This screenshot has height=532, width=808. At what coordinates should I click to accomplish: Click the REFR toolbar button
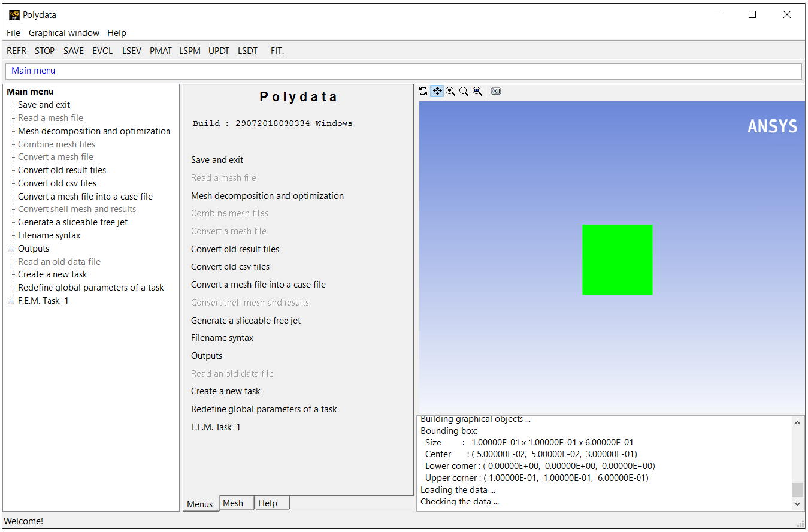(17, 51)
